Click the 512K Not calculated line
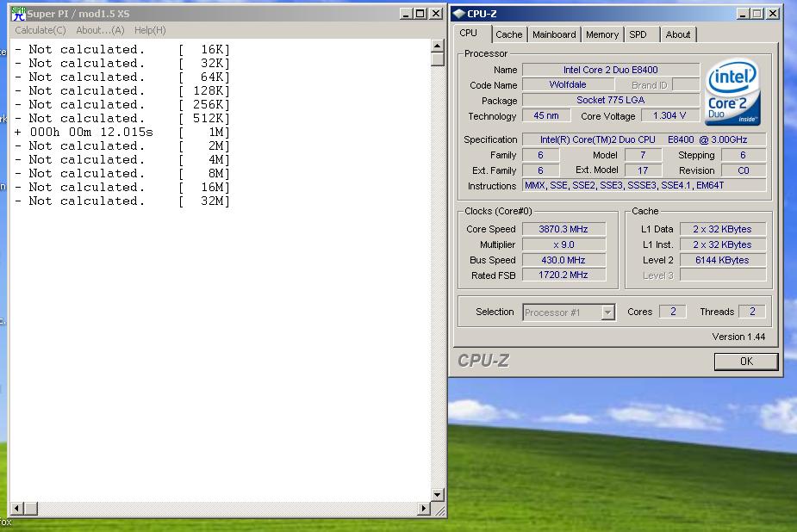Image resolution: width=797 pixels, height=532 pixels. 122,118
